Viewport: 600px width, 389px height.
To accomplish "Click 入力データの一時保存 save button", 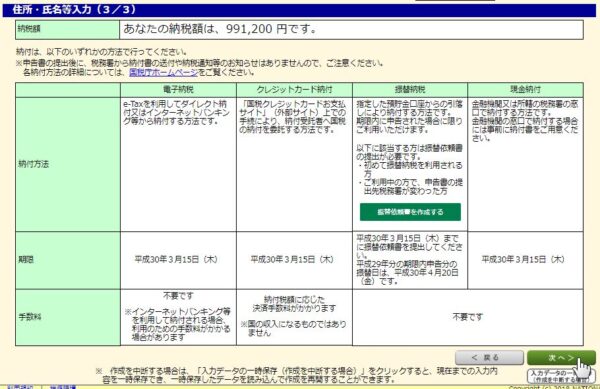I will [560, 376].
